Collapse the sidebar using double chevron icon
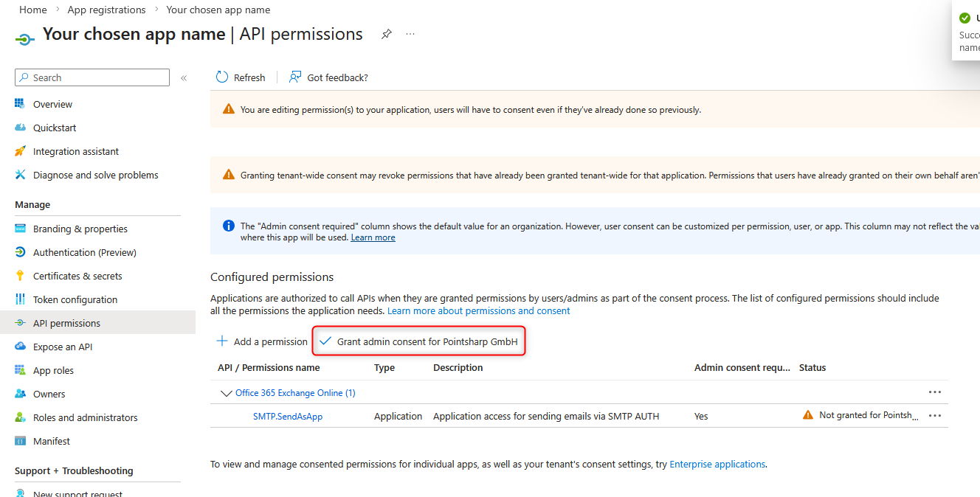 tap(184, 77)
